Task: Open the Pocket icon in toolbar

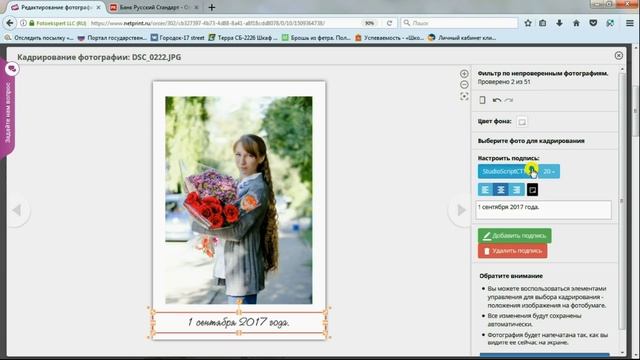Action: click(593, 23)
